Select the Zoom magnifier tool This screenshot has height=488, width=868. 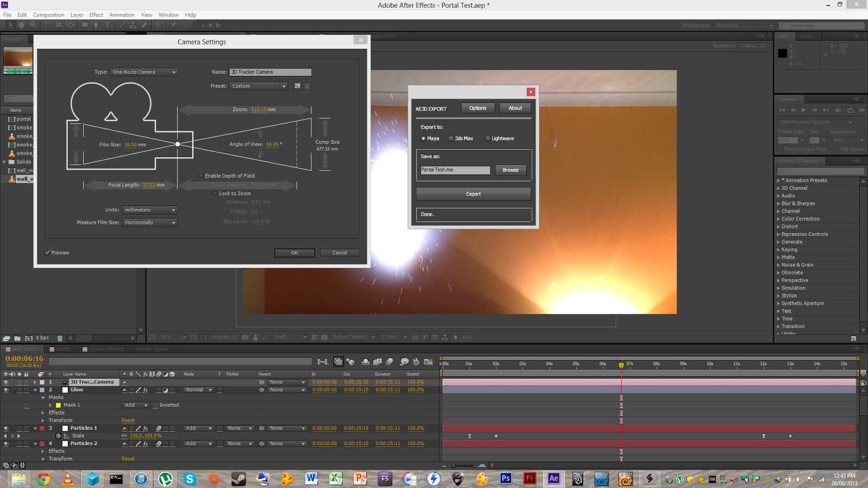33,25
